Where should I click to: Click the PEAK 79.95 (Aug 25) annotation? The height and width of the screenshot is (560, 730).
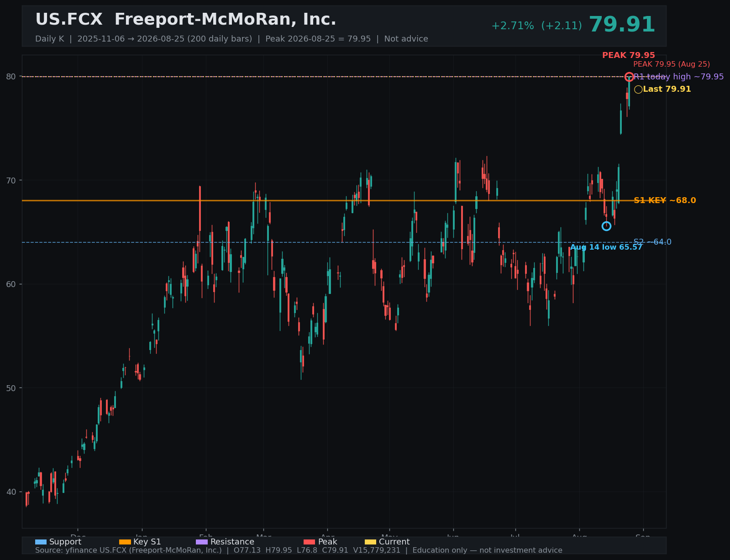click(x=672, y=64)
